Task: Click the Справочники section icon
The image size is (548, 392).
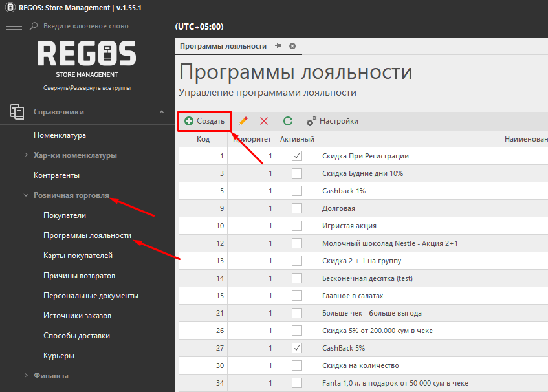Action: tap(17, 112)
